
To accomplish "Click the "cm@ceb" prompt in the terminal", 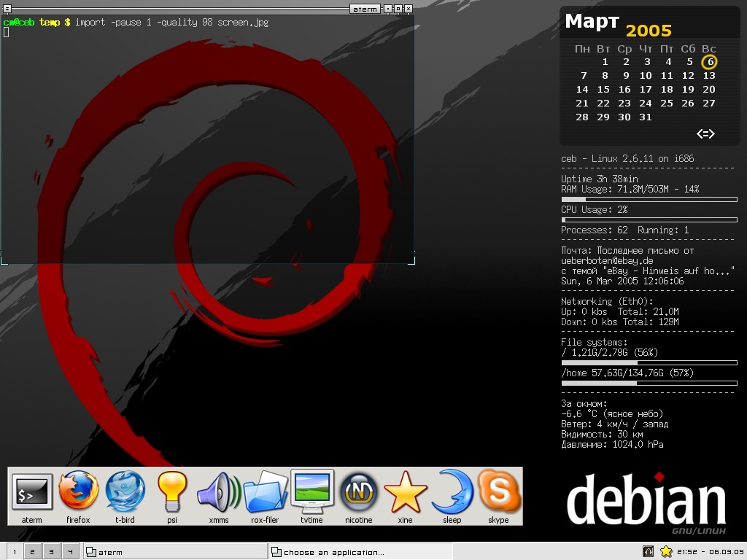I will click(18, 23).
